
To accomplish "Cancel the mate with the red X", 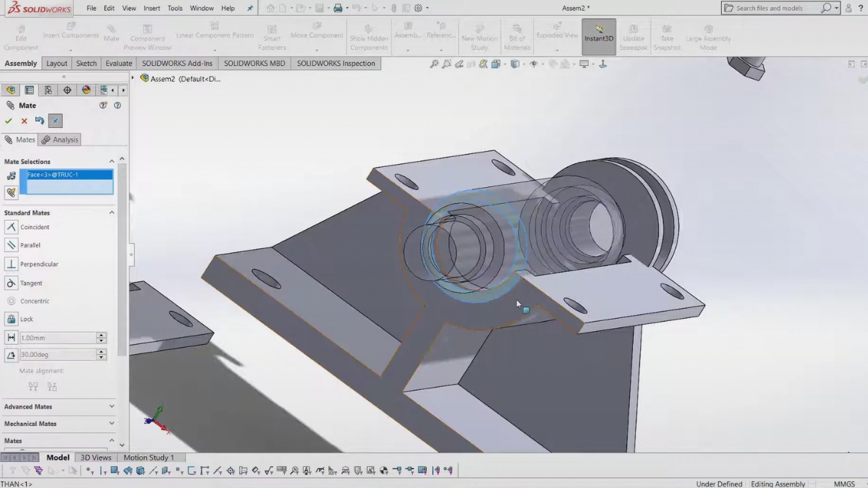I will point(24,121).
